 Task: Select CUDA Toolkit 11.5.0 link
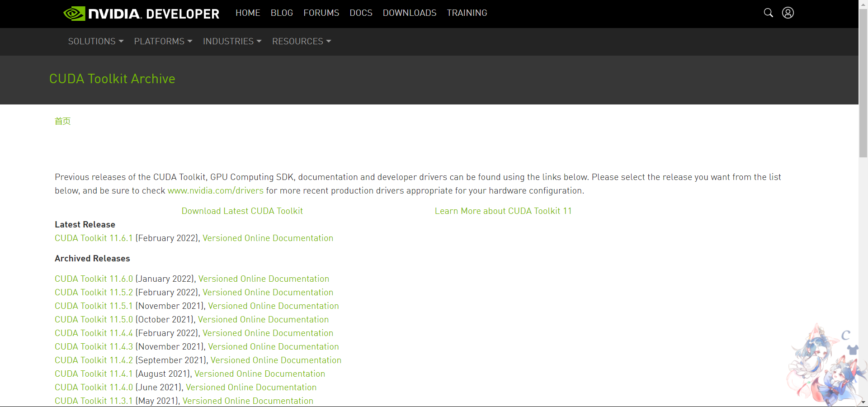[x=94, y=319]
